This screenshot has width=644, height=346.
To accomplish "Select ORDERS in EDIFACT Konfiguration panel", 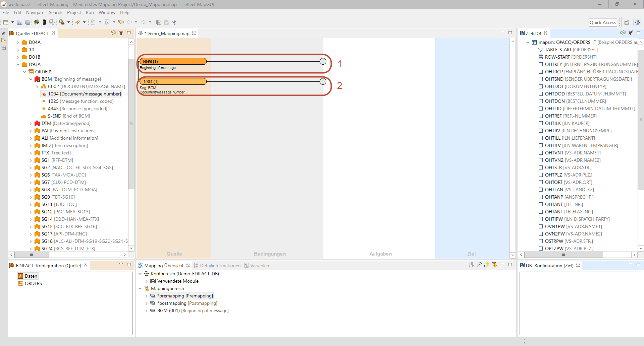I will point(33,283).
